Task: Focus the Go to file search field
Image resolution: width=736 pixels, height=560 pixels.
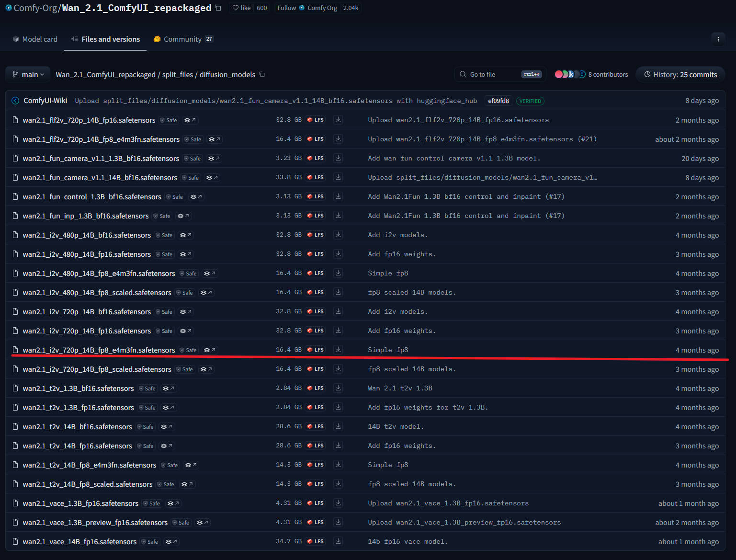Action: 500,74
